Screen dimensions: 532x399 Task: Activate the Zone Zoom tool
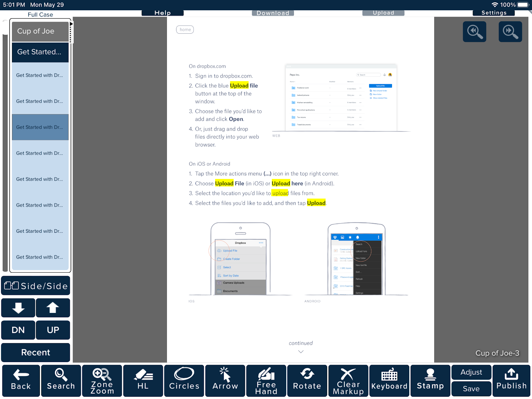coord(102,381)
